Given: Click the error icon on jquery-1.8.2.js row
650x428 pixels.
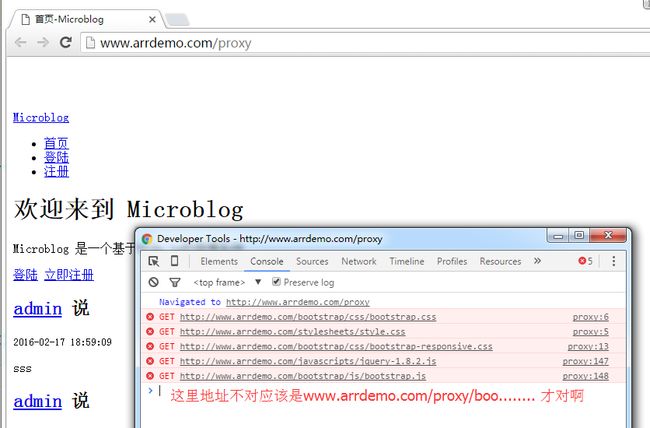Looking at the screenshot, I should (150, 361).
